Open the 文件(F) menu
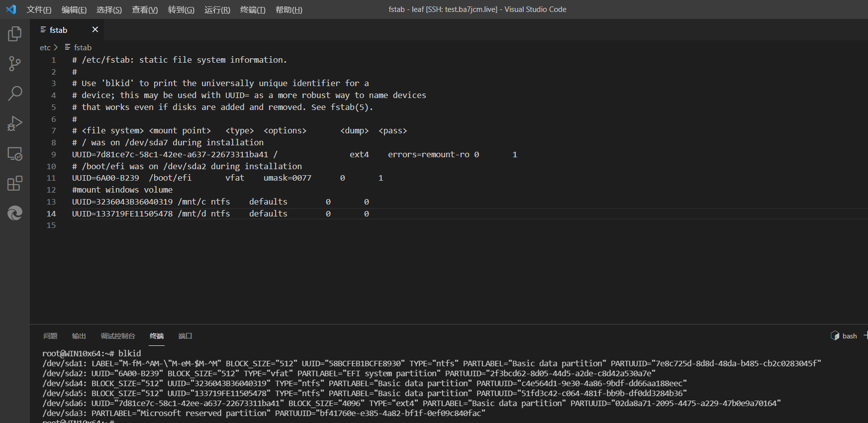868x423 pixels. click(39, 9)
